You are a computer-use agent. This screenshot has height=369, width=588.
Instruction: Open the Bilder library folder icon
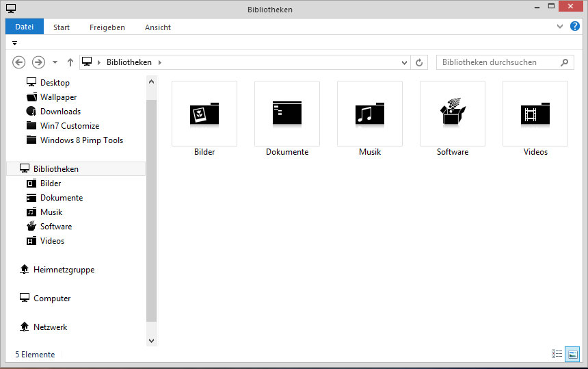pos(204,114)
